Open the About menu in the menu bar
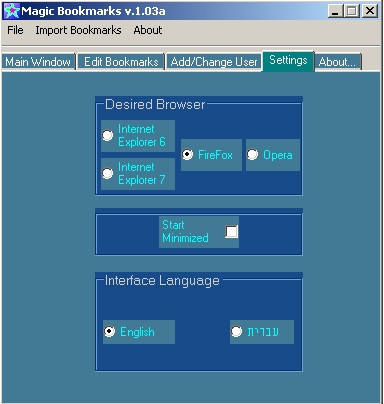 (x=148, y=30)
